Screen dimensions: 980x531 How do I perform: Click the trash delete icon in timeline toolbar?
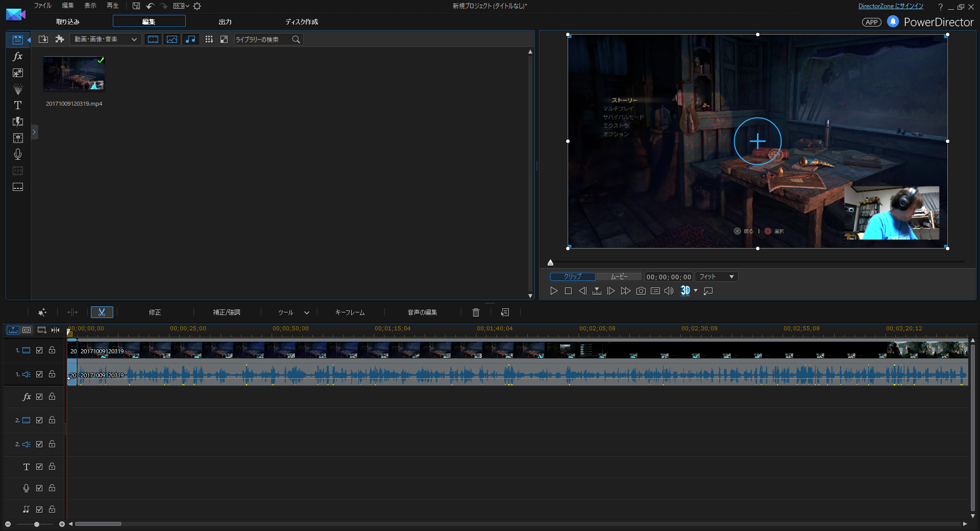[476, 312]
